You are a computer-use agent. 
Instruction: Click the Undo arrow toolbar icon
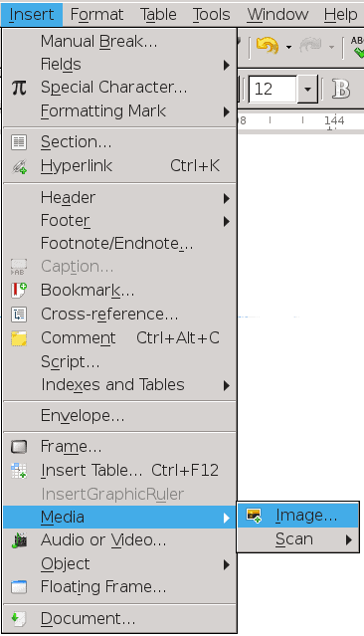268,46
